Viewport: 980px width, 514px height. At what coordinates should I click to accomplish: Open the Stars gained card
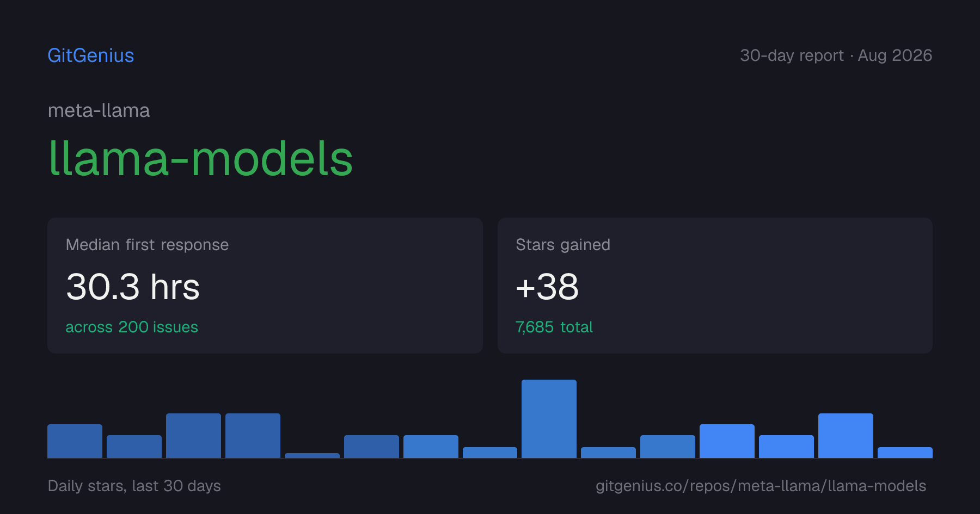[x=715, y=286]
